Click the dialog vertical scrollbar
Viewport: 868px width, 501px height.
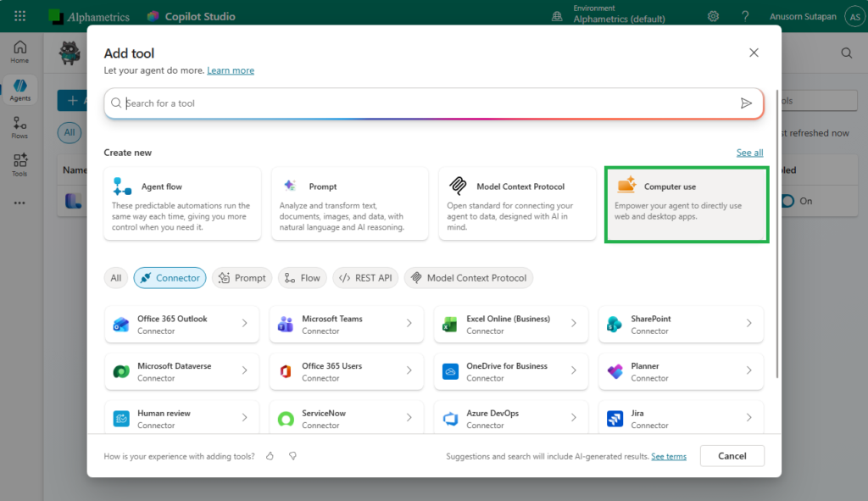(777, 234)
